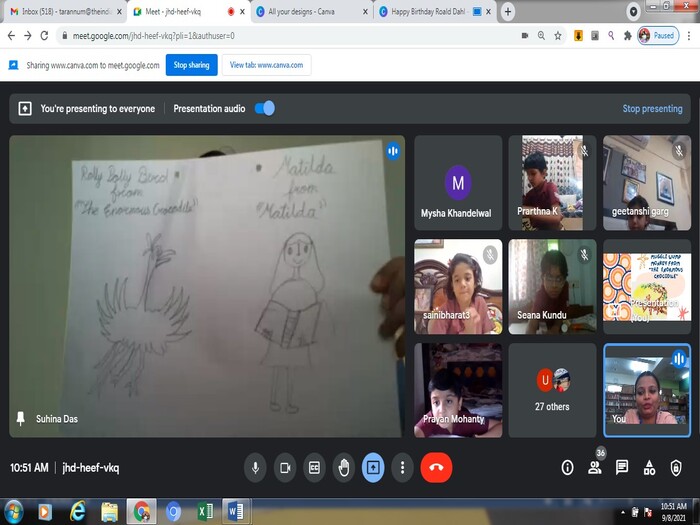Select Prayan Mohanty video tile
Screen dimensions: 700x525
458,390
